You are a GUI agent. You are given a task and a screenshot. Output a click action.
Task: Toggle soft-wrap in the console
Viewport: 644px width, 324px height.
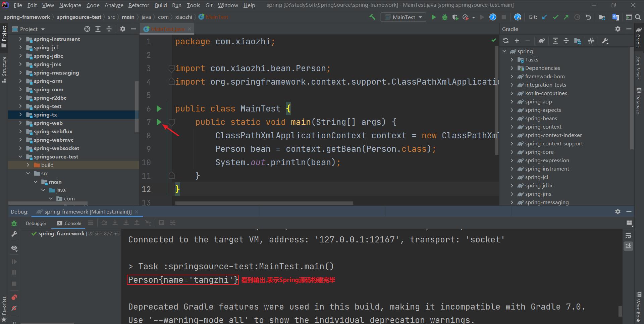point(629,235)
